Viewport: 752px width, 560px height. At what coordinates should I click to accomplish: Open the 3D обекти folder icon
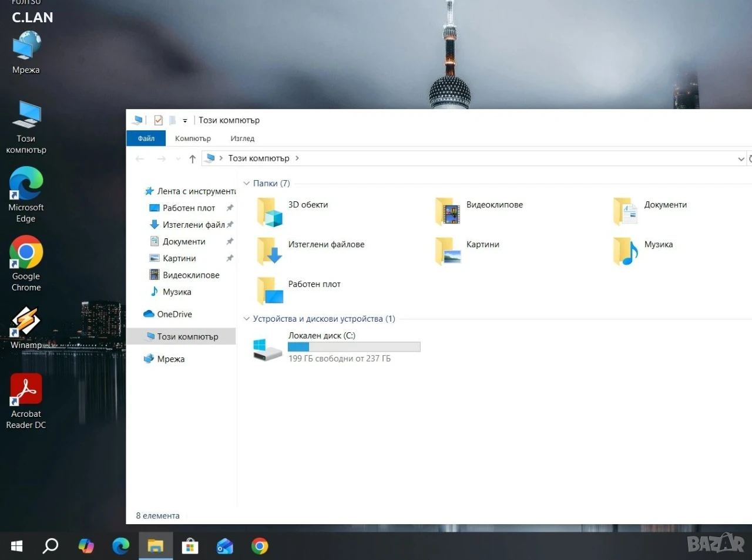point(270,212)
